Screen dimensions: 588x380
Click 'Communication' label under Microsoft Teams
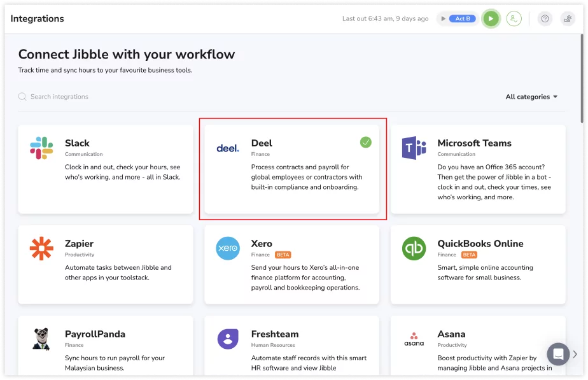tap(456, 154)
